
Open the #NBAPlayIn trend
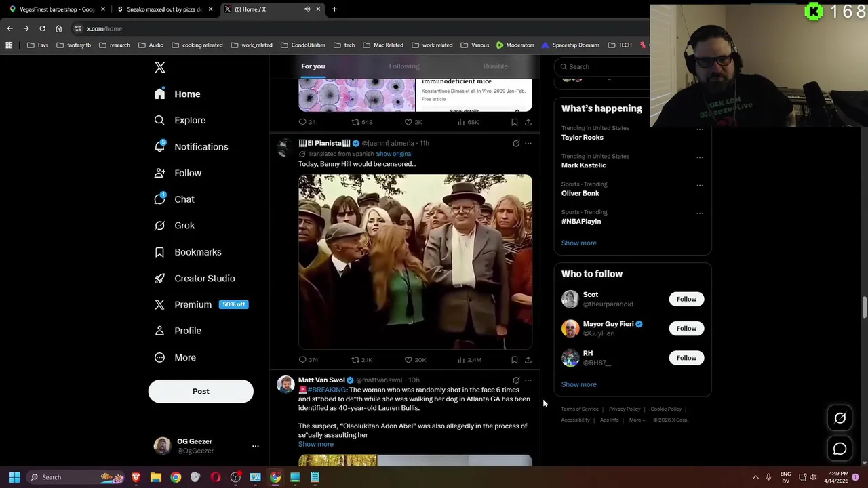pos(580,221)
